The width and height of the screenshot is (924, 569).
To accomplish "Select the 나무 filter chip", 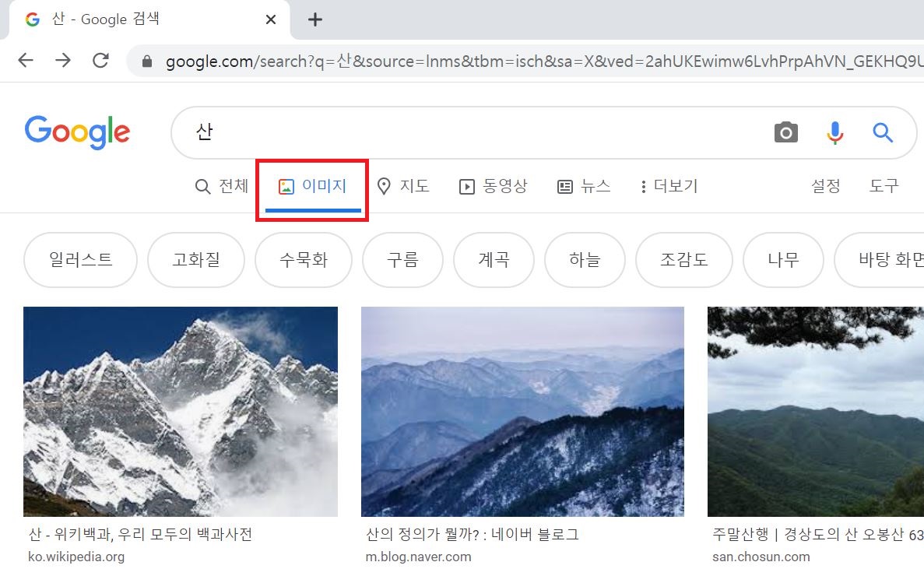I will point(783,260).
